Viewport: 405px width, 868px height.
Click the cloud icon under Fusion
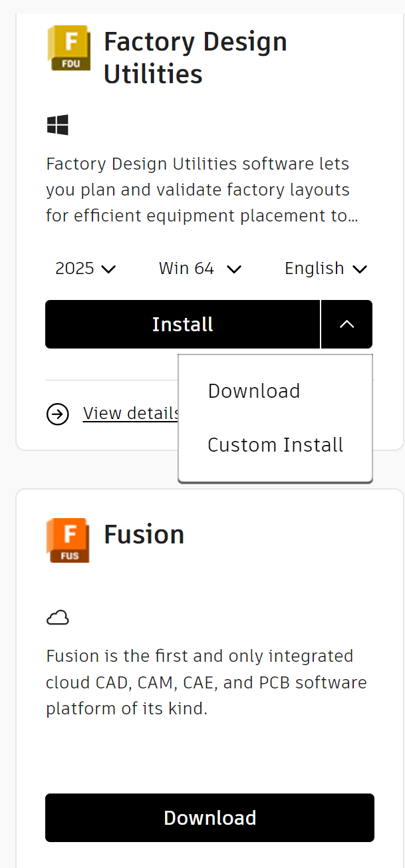coord(57,617)
